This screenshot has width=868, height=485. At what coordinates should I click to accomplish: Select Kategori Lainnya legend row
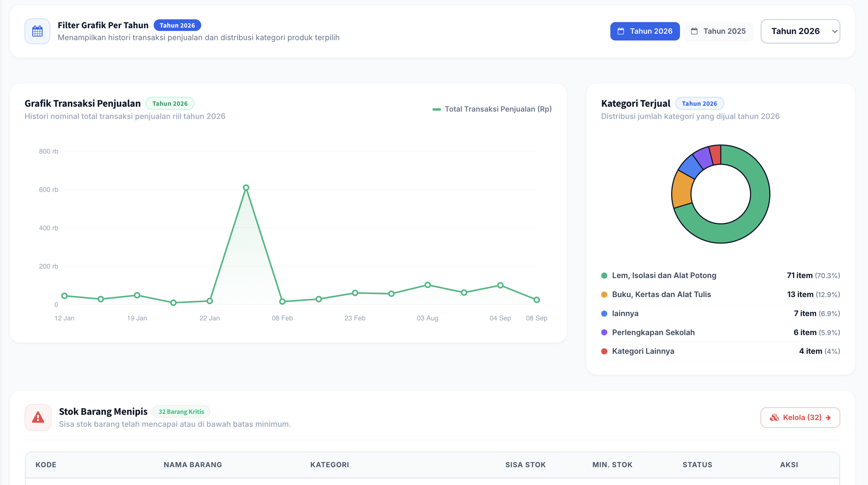[x=720, y=351]
